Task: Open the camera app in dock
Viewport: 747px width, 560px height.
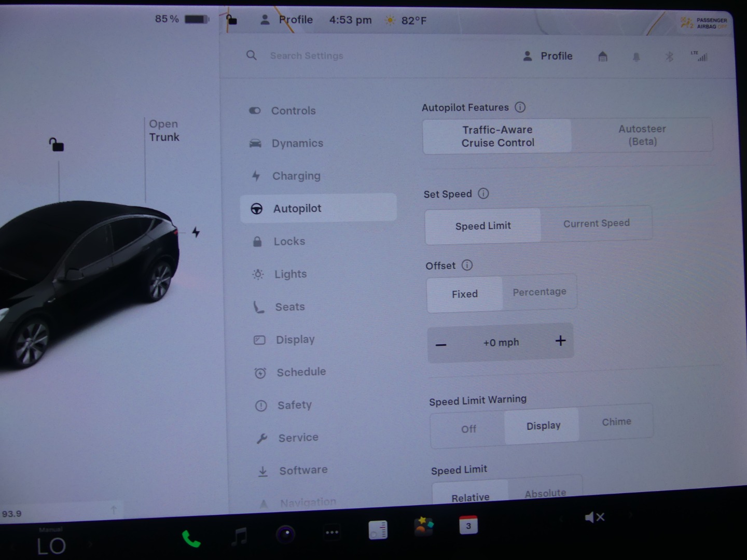Action: 285,534
